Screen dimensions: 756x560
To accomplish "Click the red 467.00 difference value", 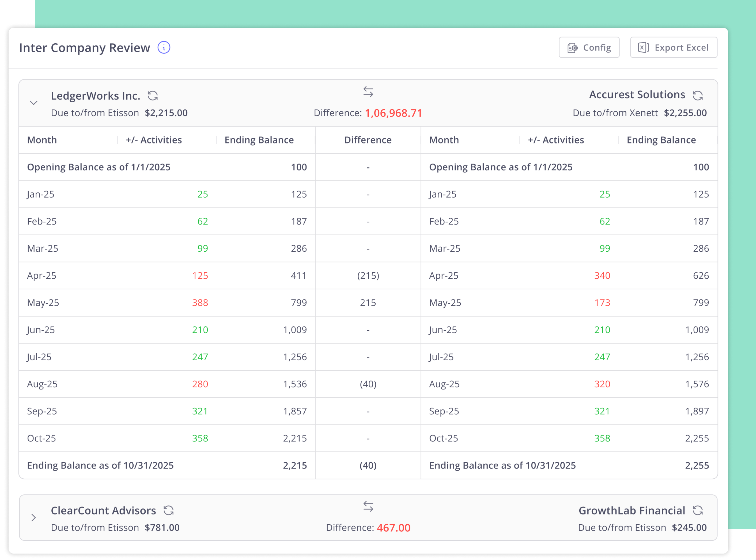I will pyautogui.click(x=393, y=528).
